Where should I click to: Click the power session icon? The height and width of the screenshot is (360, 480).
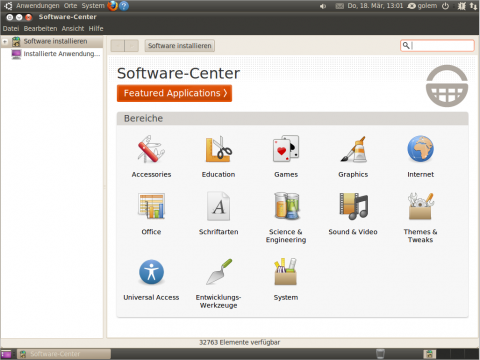pos(445,6)
